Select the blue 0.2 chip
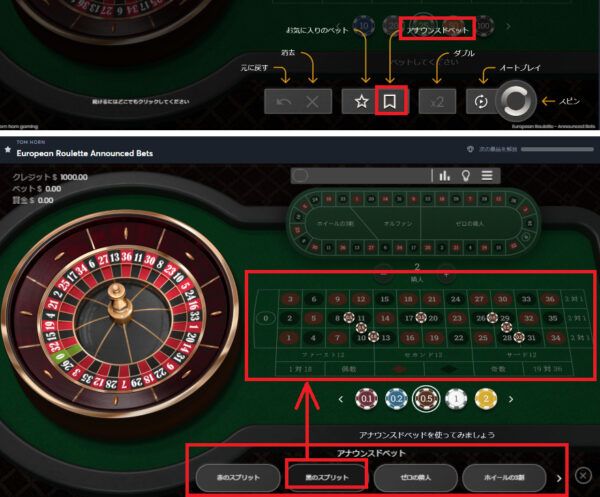Viewport: 600px width, 497px height. click(396, 399)
